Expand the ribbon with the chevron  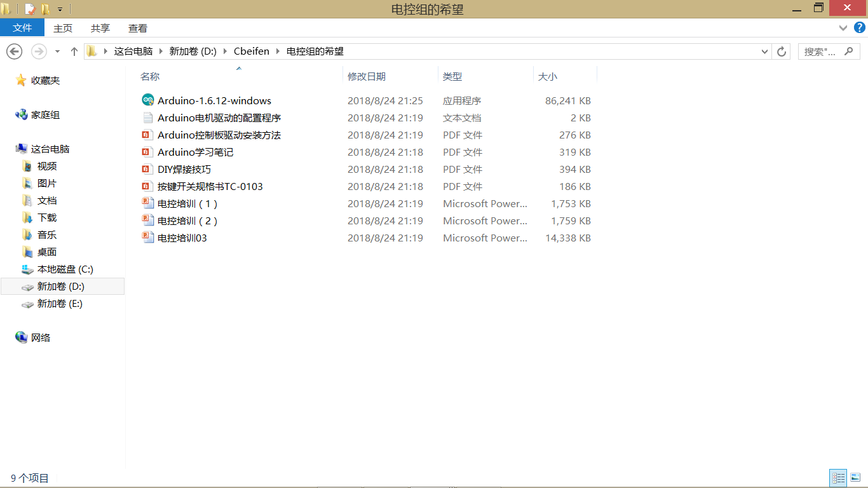pyautogui.click(x=843, y=28)
